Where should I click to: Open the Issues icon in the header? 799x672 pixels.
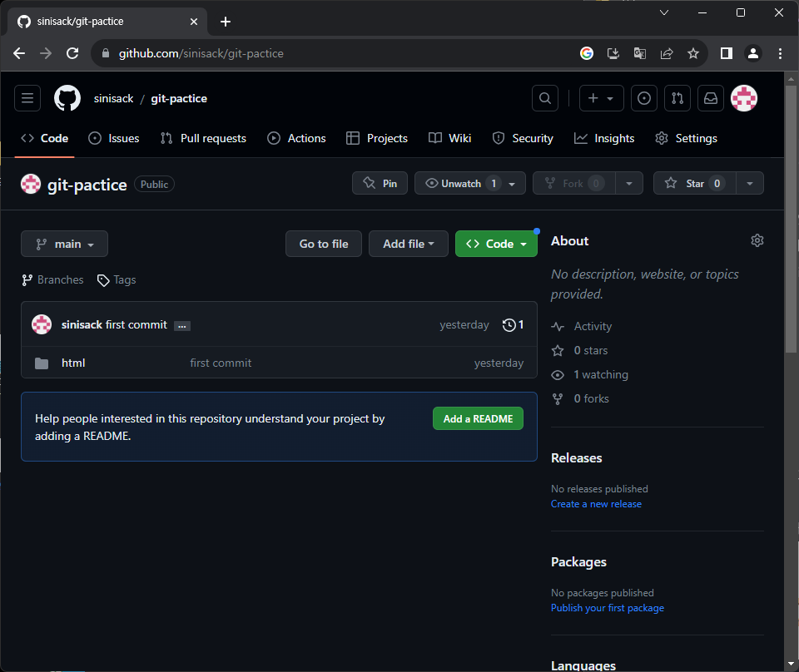(x=643, y=98)
